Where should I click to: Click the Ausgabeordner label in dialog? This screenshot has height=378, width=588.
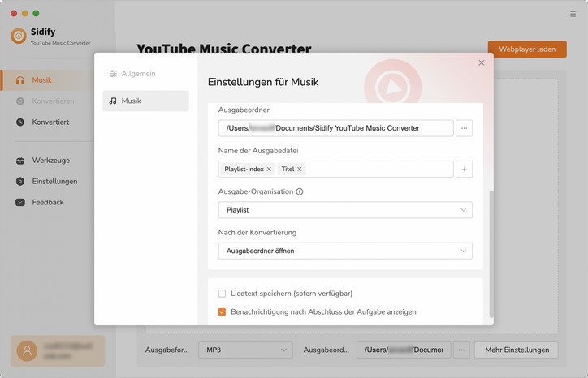tap(244, 110)
